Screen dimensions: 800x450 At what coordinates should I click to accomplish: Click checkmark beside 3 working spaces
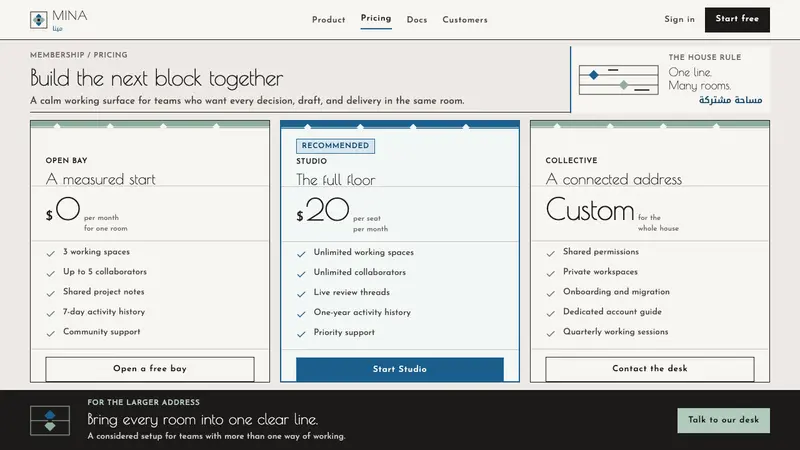coord(51,253)
